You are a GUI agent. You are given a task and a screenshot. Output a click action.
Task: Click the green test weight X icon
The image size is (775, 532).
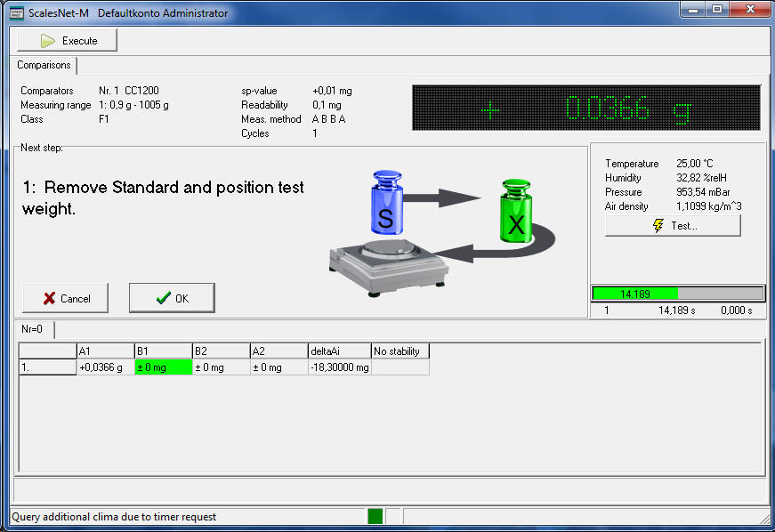516,212
